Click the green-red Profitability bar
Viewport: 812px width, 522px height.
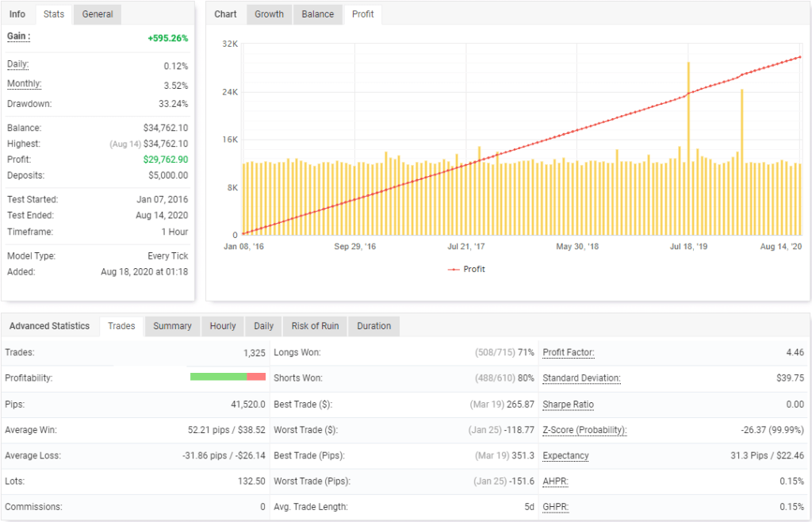[228, 378]
